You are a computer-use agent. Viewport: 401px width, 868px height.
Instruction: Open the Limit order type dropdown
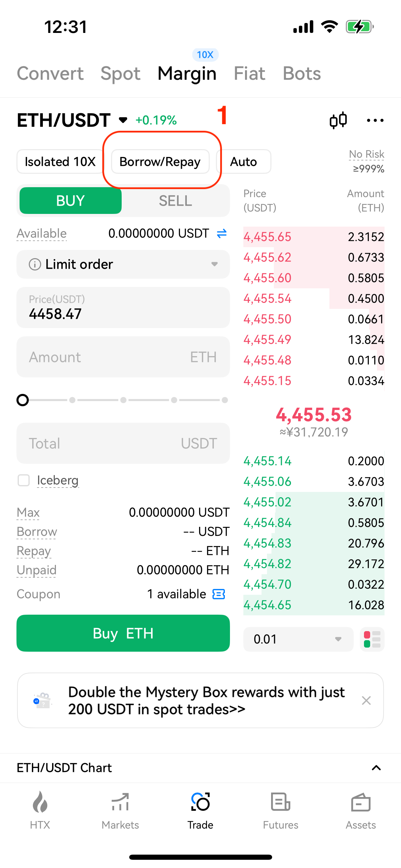point(123,264)
